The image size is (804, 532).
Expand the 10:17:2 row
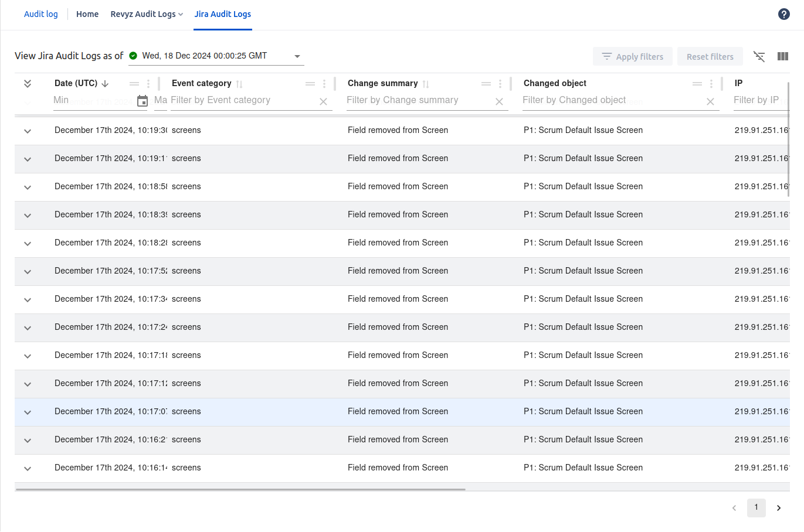coord(28,328)
